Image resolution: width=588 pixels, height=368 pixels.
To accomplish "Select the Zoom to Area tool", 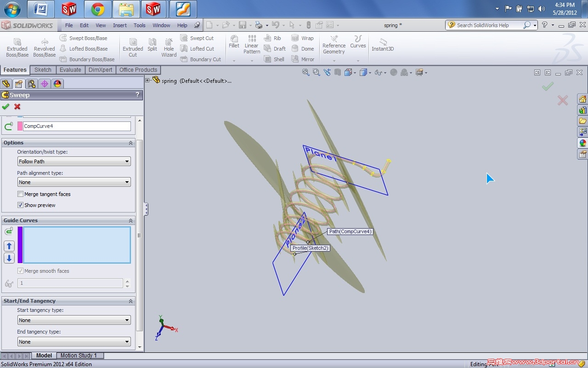I will click(x=317, y=72).
